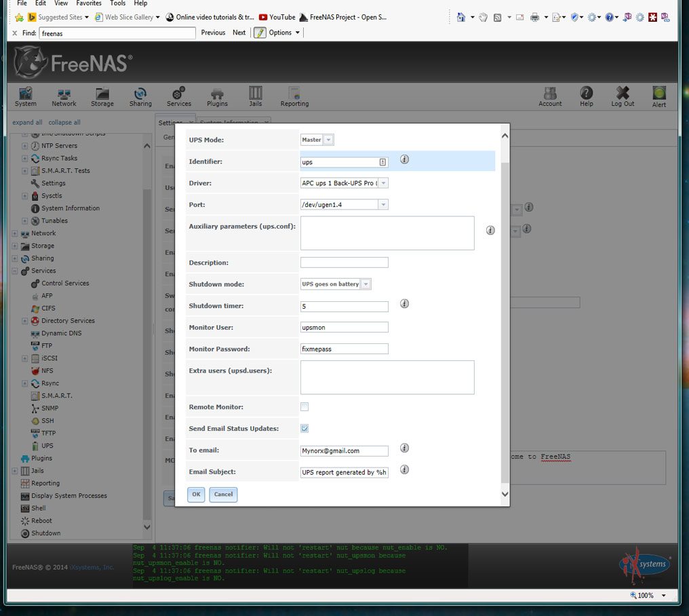Open the YouTube favorites link
The image size is (689, 616).
[277, 17]
